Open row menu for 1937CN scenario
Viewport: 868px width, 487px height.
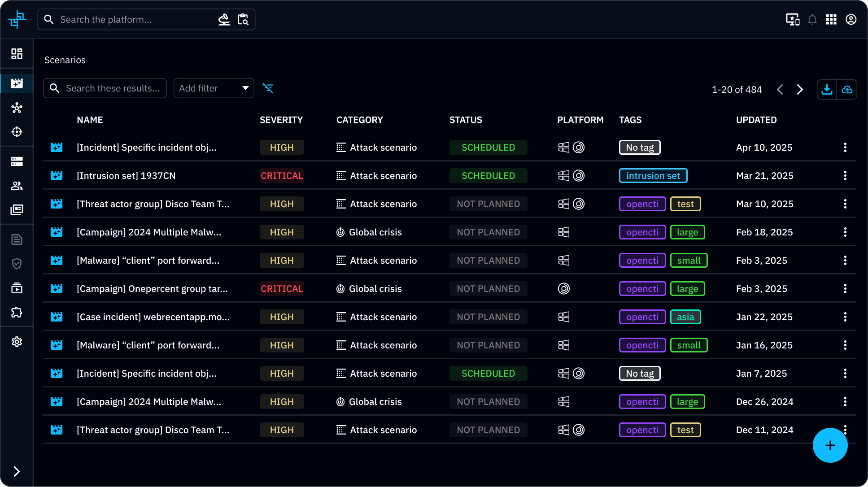point(845,176)
